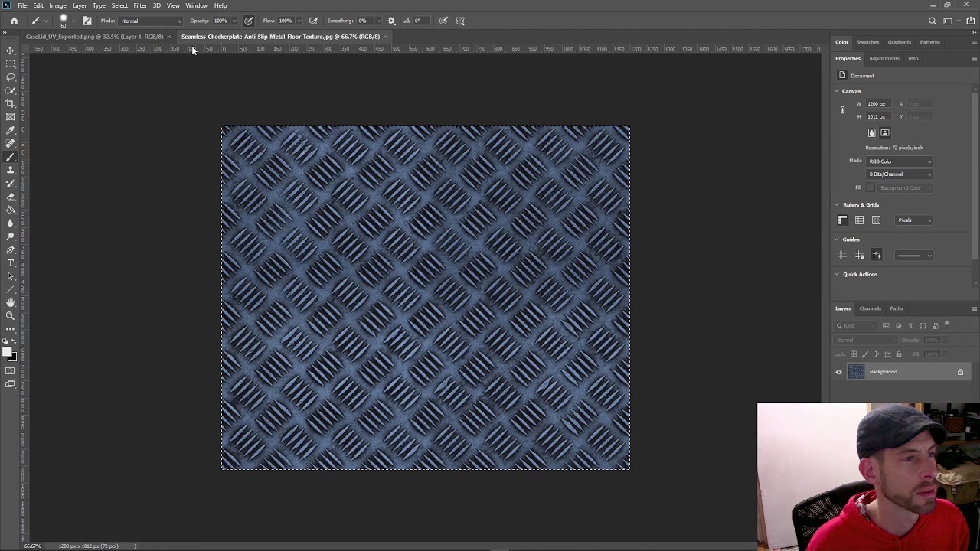Open the Filter menu
This screenshot has width=980, height=551.
tap(140, 5)
